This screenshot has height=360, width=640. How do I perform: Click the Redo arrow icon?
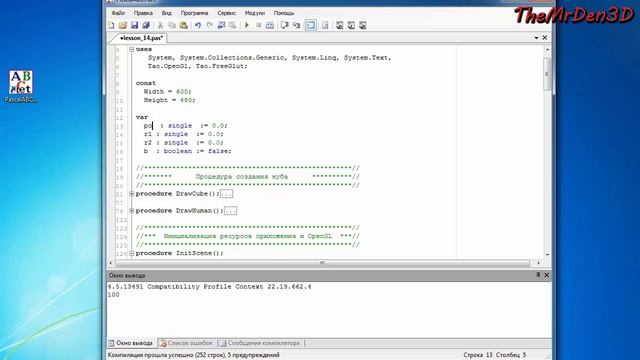pos(209,25)
